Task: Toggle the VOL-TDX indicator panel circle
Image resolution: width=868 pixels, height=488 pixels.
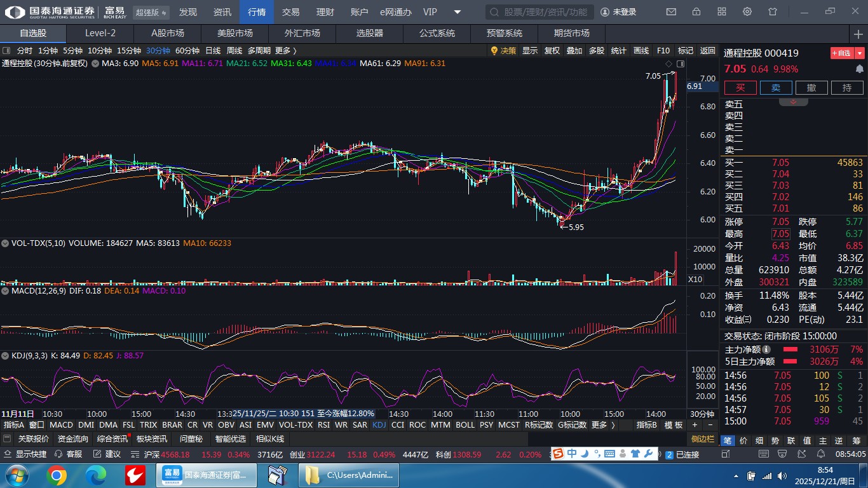Action: point(6,243)
